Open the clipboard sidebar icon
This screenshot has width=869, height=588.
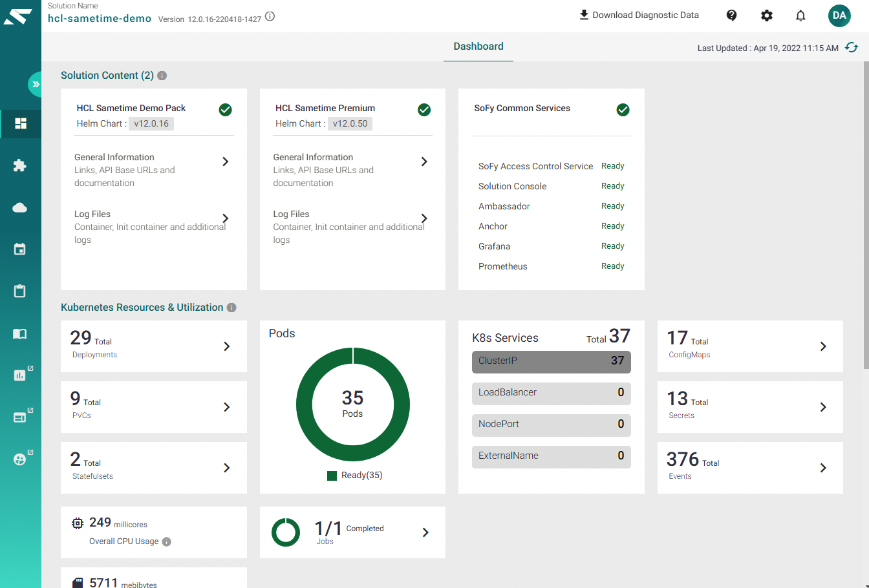(20, 291)
